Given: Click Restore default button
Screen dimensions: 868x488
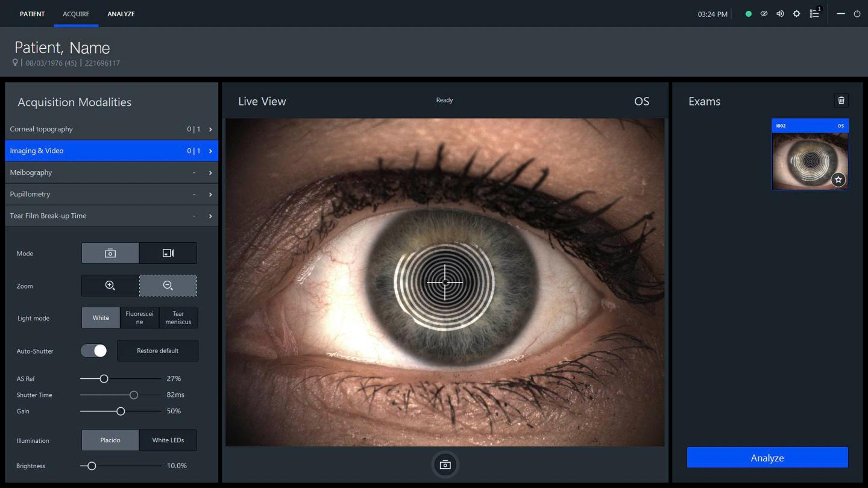Looking at the screenshot, I should [157, 351].
